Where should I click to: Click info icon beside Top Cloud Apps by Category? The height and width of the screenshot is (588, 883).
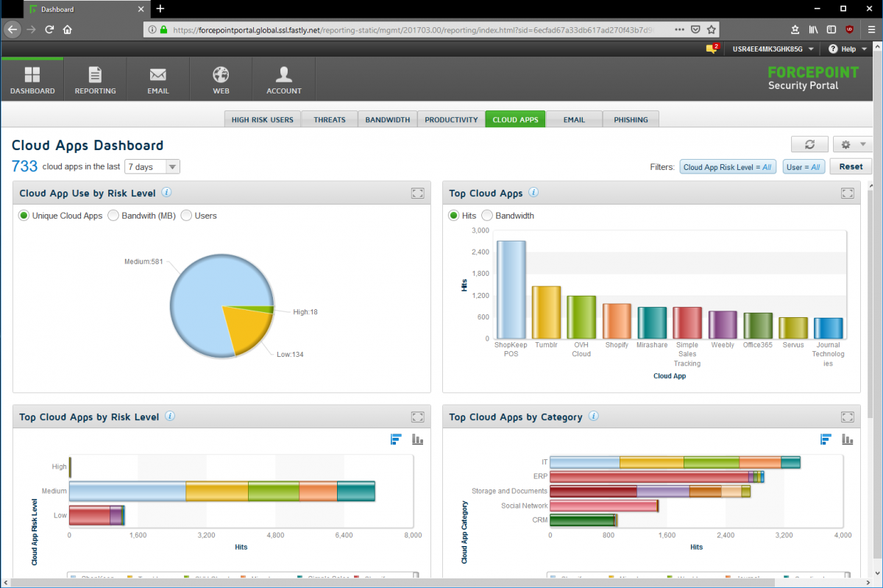594,417
